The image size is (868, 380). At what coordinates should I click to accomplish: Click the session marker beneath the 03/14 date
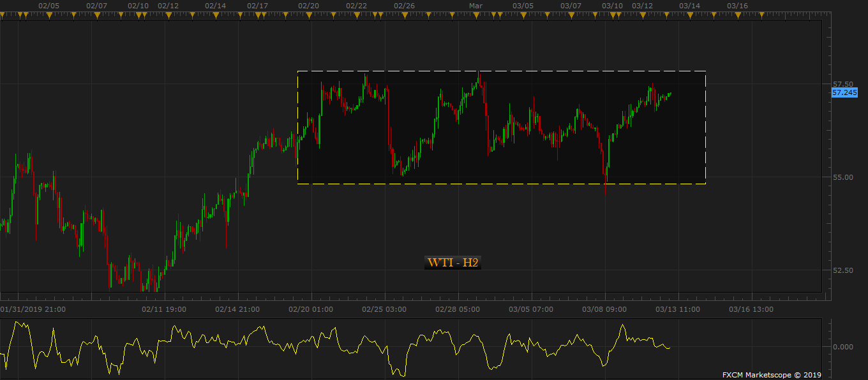[689, 16]
